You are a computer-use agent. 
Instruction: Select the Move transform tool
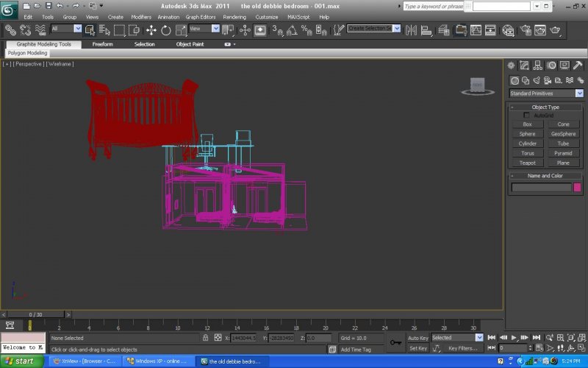151,30
